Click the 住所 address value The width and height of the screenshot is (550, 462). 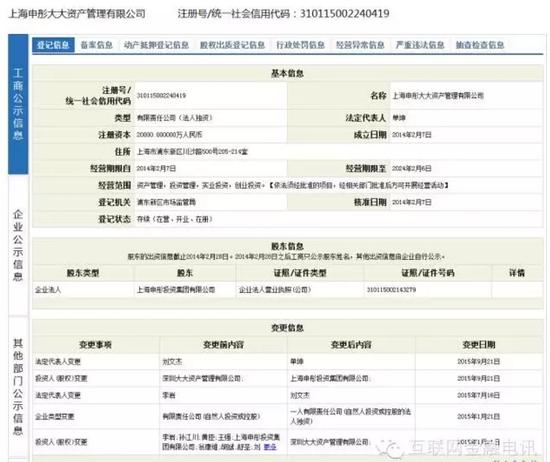click(192, 152)
